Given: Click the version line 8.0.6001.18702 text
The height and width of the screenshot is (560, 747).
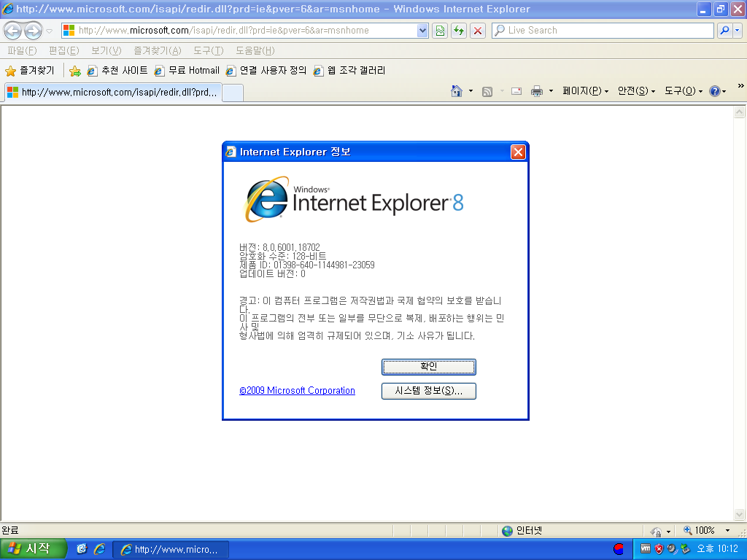Looking at the screenshot, I should (x=279, y=248).
